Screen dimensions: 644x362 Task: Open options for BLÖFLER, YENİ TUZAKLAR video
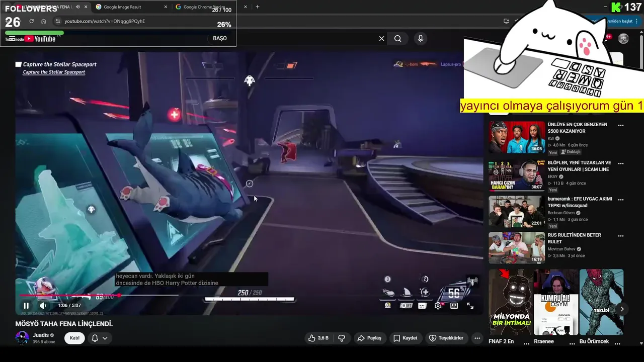pos(621,163)
